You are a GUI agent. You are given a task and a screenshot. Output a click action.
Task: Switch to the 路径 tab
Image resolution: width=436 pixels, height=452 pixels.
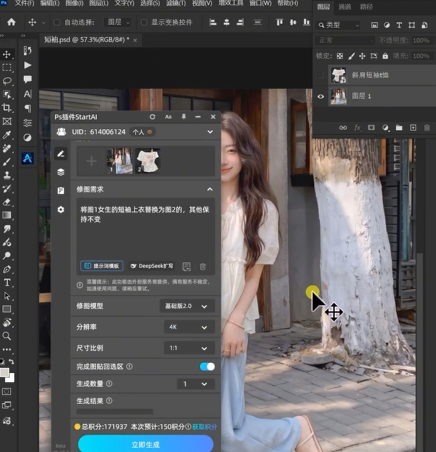coord(366,7)
